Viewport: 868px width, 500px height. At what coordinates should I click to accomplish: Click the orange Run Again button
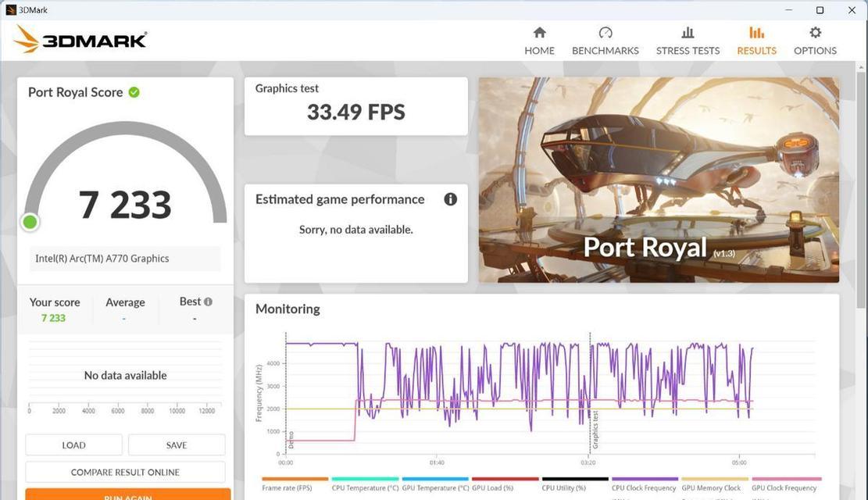(128, 495)
